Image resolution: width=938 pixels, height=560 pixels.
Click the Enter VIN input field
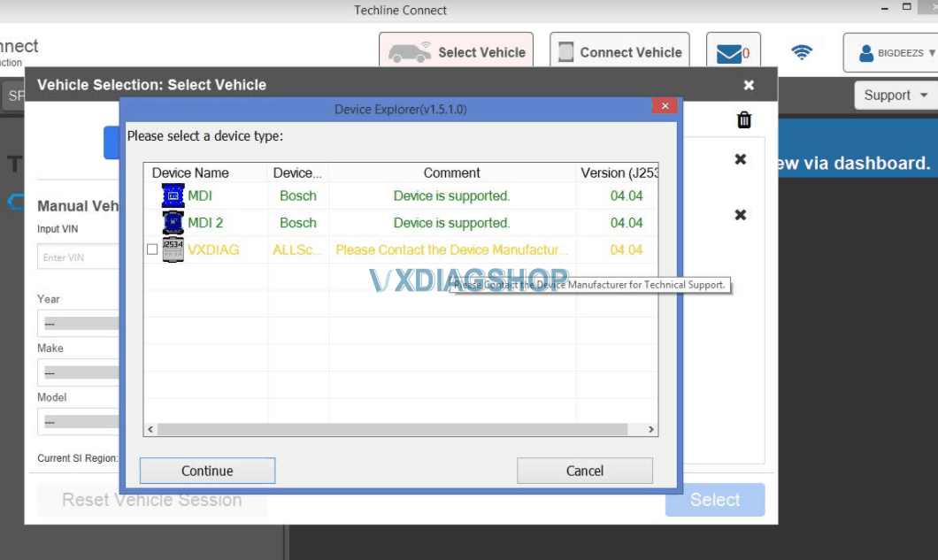click(79, 257)
